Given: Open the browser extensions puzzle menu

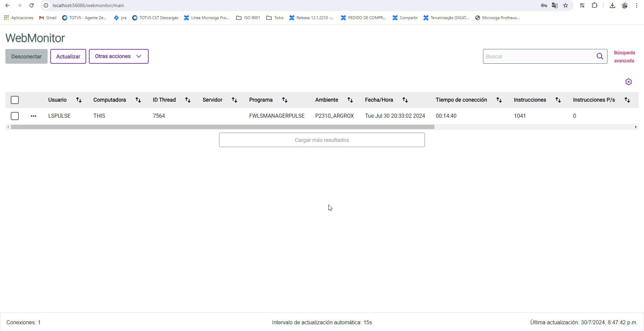Looking at the screenshot, I should point(595,5).
